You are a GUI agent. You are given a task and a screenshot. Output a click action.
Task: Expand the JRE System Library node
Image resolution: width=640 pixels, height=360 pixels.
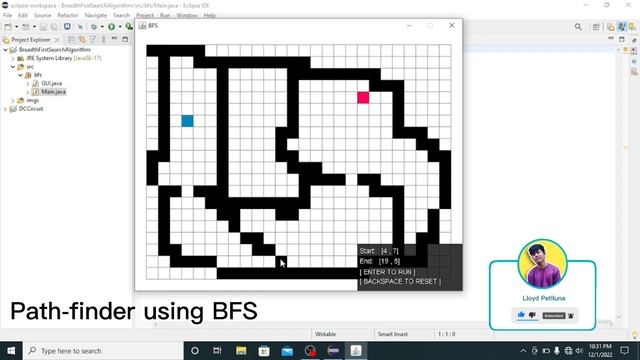(x=13, y=58)
